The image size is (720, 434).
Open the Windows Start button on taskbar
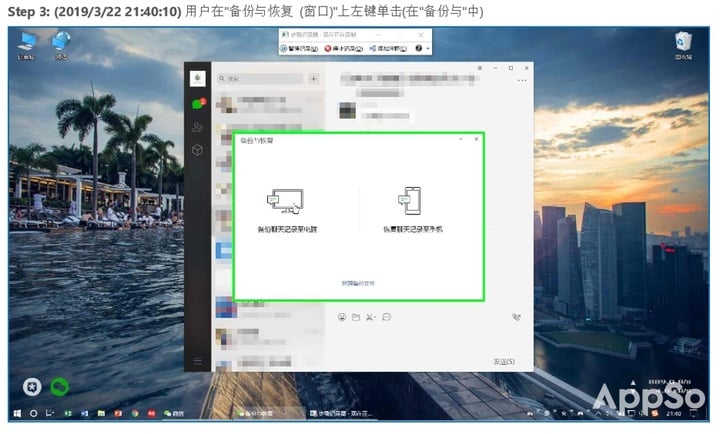[x=17, y=412]
